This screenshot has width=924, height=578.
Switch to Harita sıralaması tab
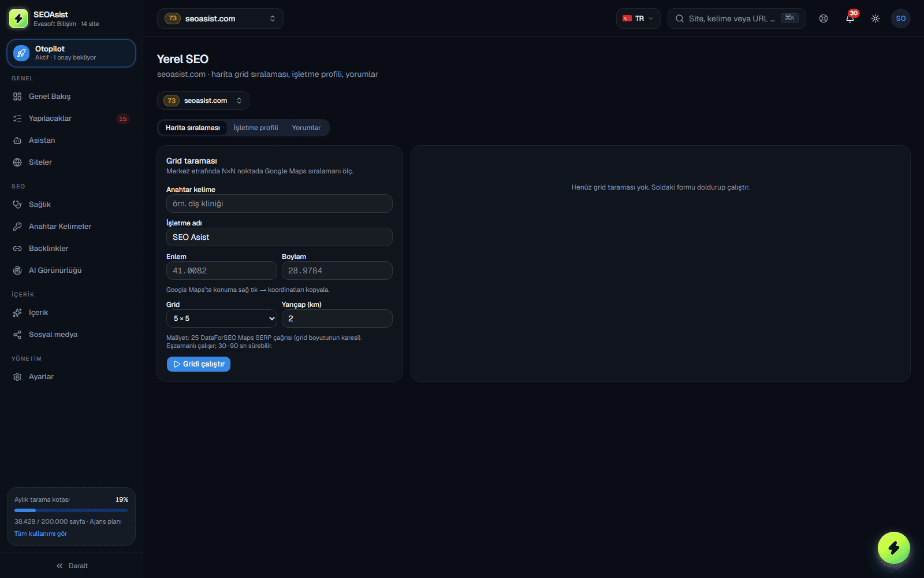pyautogui.click(x=193, y=128)
